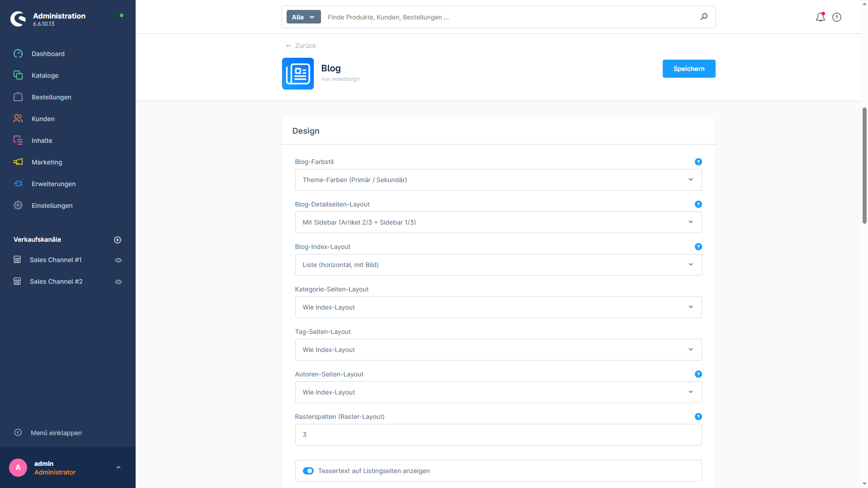Click the Design card heading
Viewport: 868px width, 488px height.
306,131
